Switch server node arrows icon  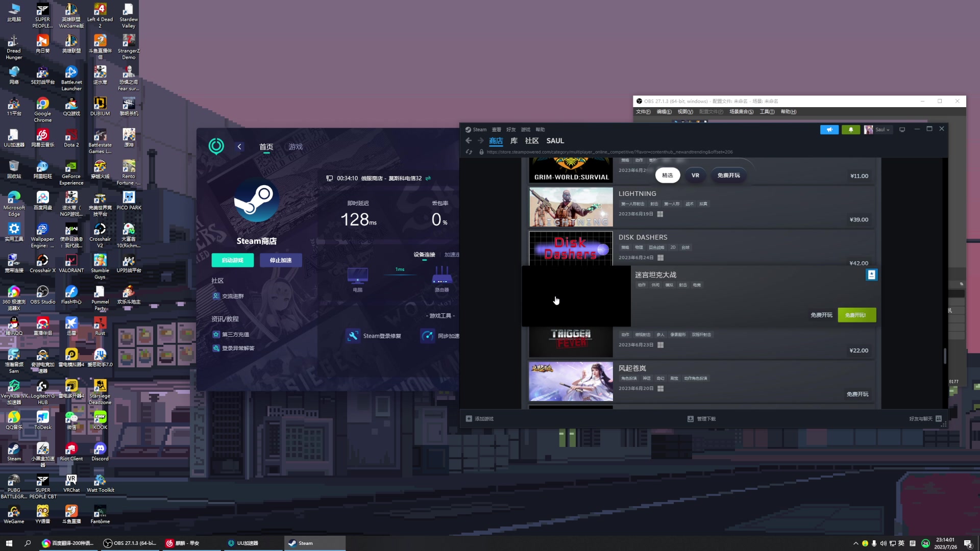point(428,179)
